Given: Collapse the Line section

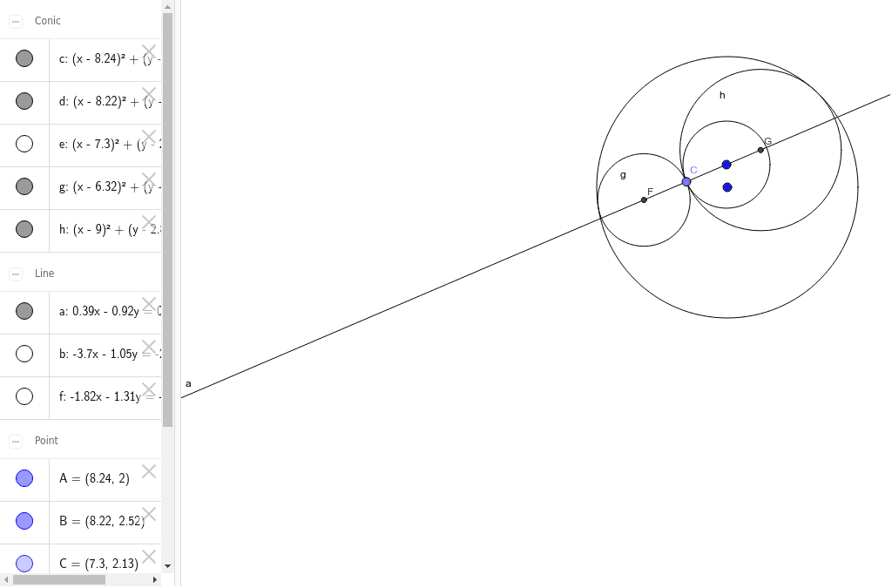Looking at the screenshot, I should click(14, 273).
